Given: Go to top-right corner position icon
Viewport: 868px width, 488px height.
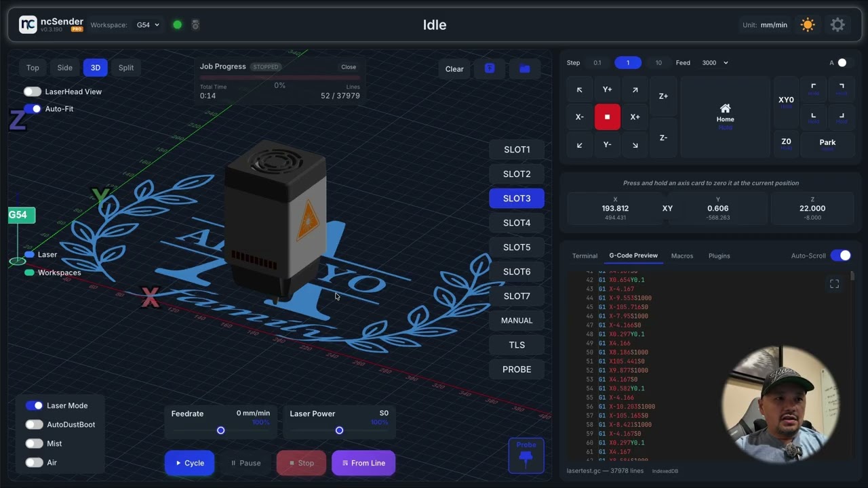Looking at the screenshot, I should 841,89.
